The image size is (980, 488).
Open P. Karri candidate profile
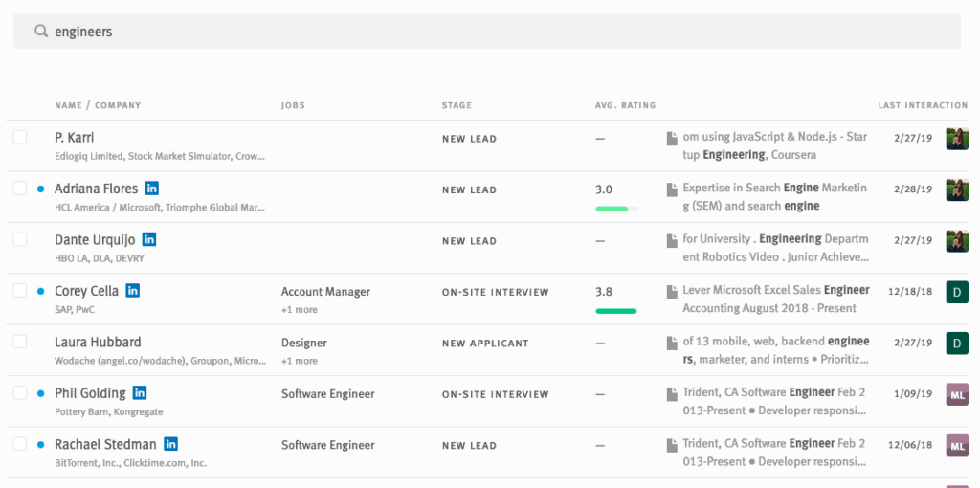click(74, 138)
